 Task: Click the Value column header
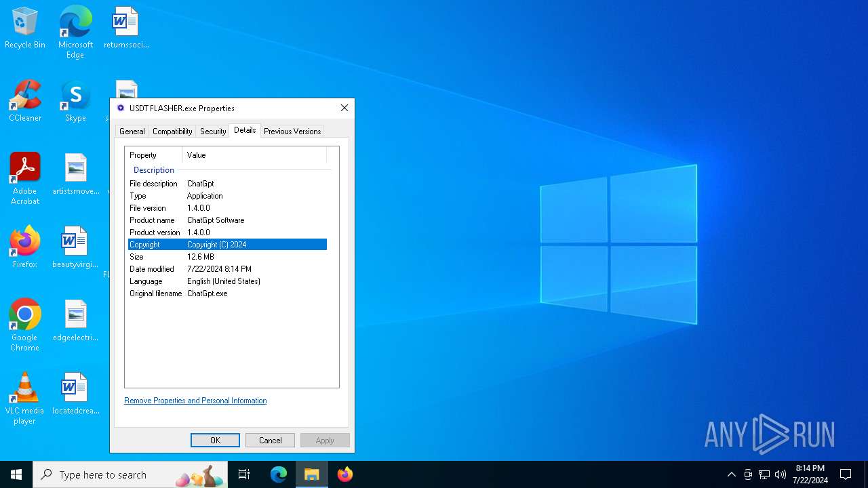coord(255,155)
